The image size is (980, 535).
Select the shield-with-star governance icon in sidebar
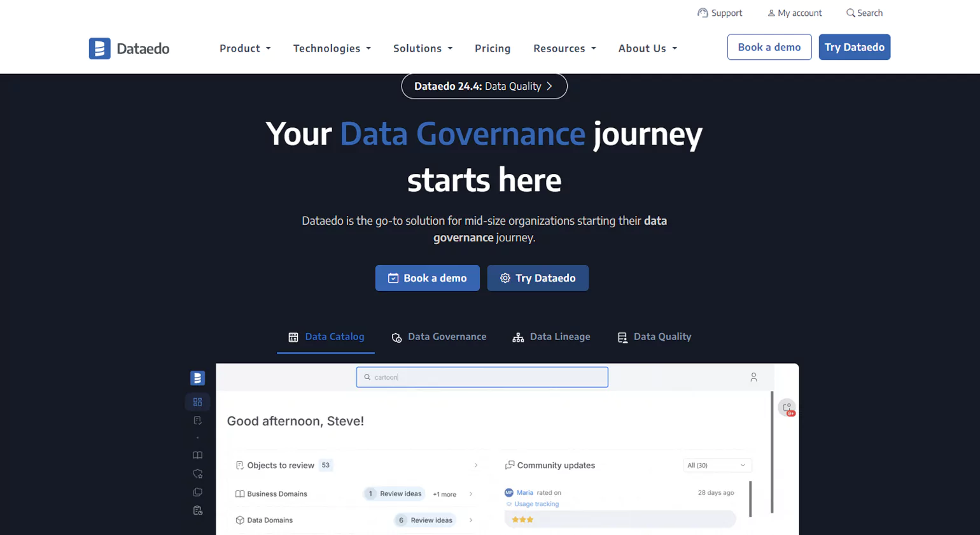(197, 473)
